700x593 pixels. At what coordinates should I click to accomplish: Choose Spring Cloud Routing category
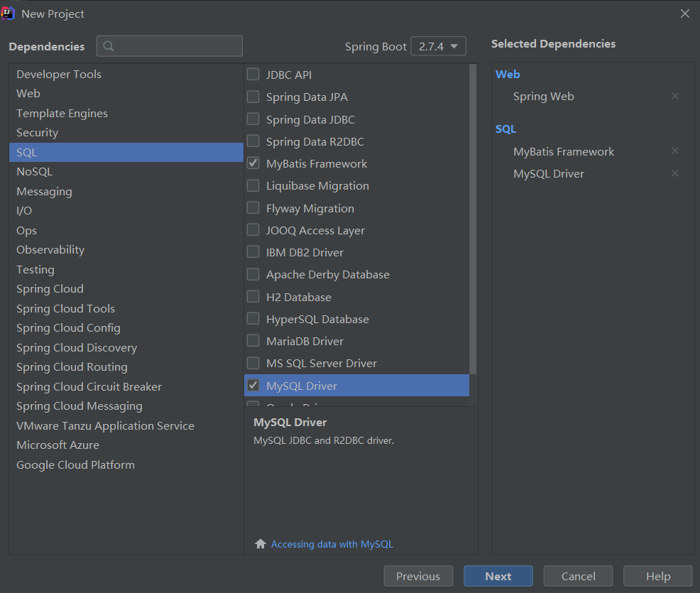[x=126, y=367]
